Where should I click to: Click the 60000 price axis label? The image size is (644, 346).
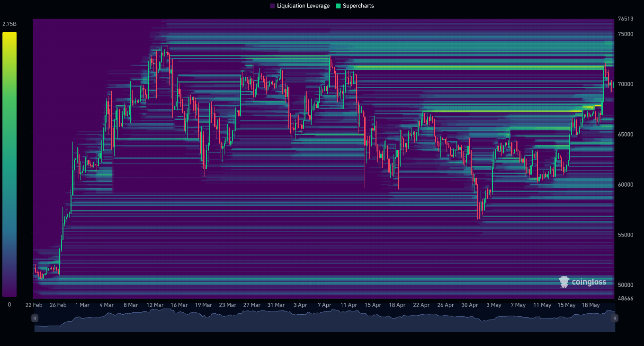[x=626, y=185]
